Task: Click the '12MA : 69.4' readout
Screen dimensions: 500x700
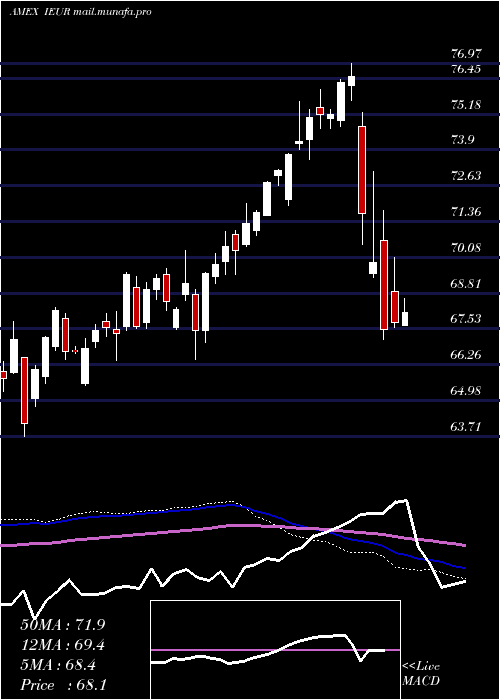Action: point(63,645)
